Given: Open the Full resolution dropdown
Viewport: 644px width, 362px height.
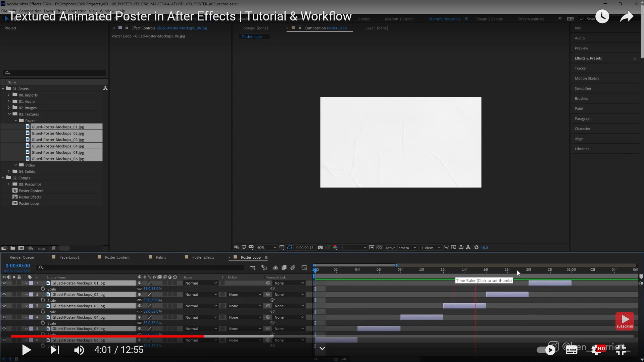Looking at the screenshot, I should pyautogui.click(x=353, y=248).
